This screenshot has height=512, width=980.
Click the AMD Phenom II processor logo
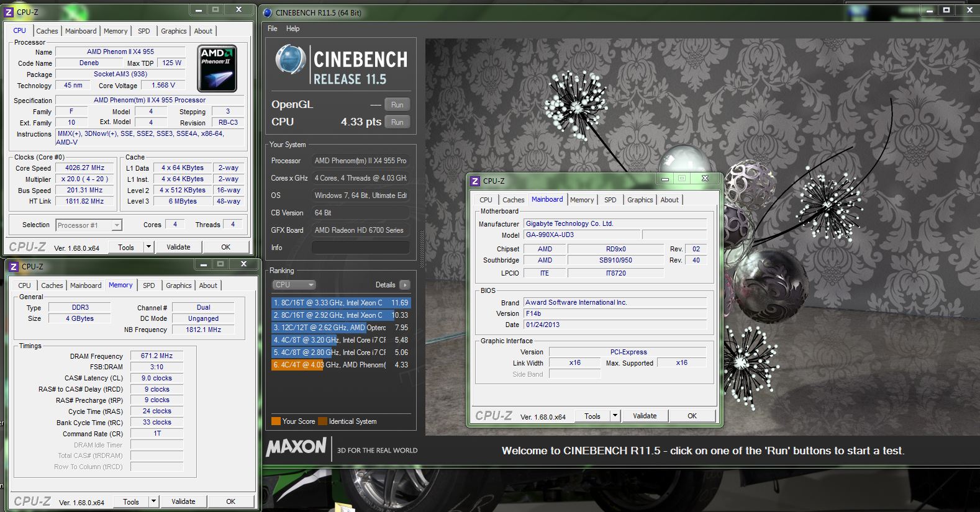pos(217,68)
